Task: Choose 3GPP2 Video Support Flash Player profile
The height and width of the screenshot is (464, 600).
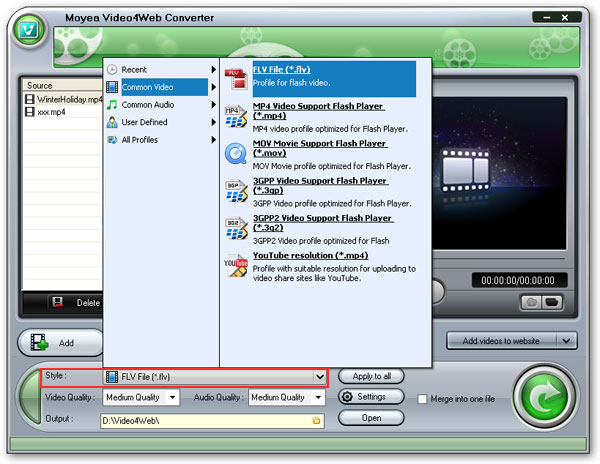Action: (320, 229)
